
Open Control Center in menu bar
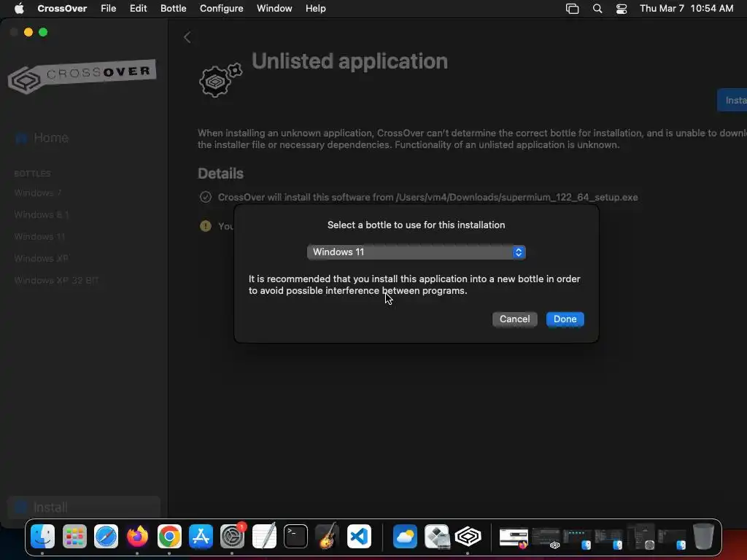pyautogui.click(x=622, y=9)
